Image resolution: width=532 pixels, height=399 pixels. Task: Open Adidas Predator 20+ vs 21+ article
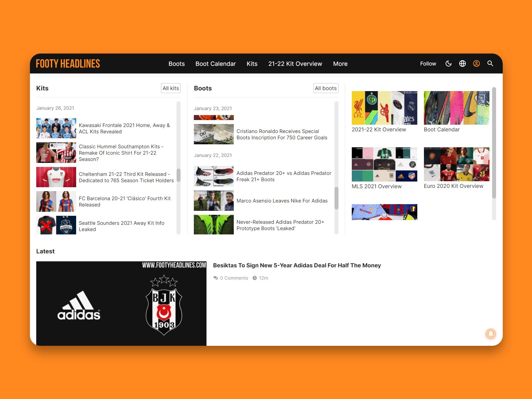[284, 176]
